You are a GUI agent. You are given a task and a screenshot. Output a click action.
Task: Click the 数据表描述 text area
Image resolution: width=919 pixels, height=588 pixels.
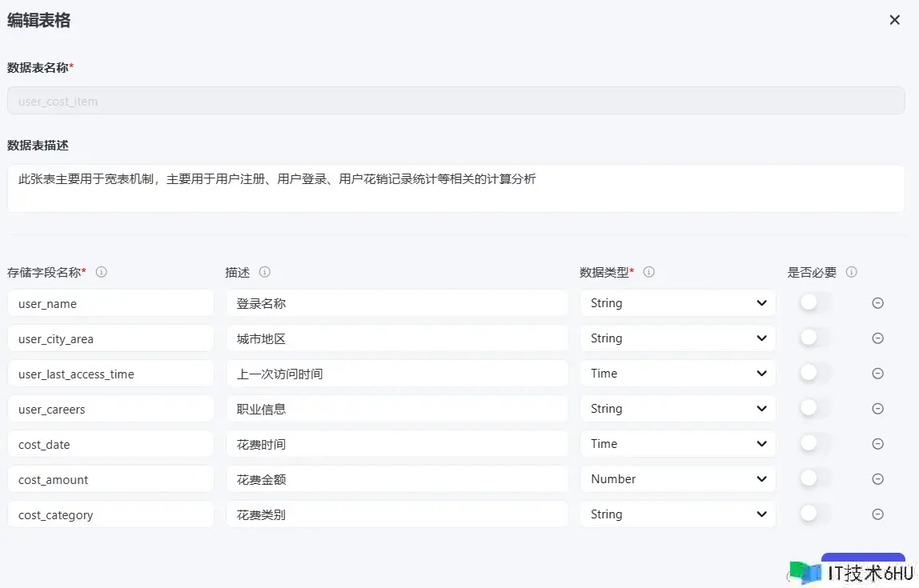click(455, 189)
